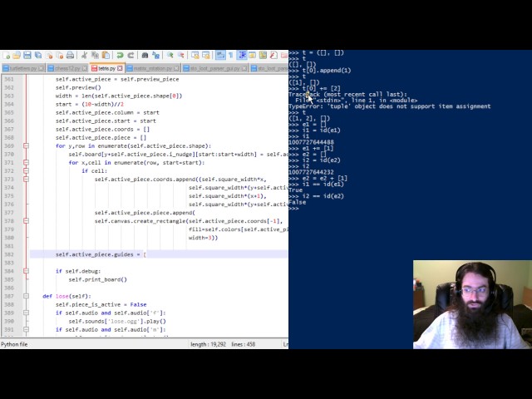Close the sto_loot_parser_gui.py tab
This screenshot has width=532, height=399.
(244, 68)
